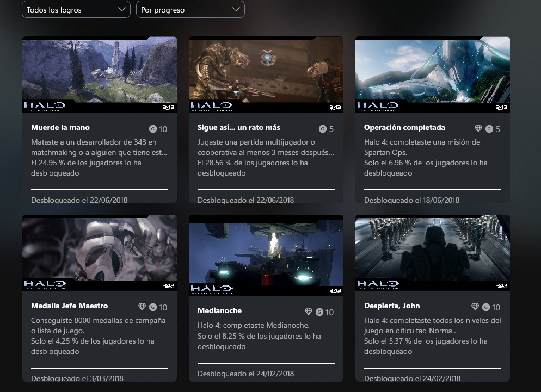Viewport: 541px width, 392px height.
Task: Click gamerscore icon on 'Medalla Jefe Maestro'
Action: click(x=153, y=307)
